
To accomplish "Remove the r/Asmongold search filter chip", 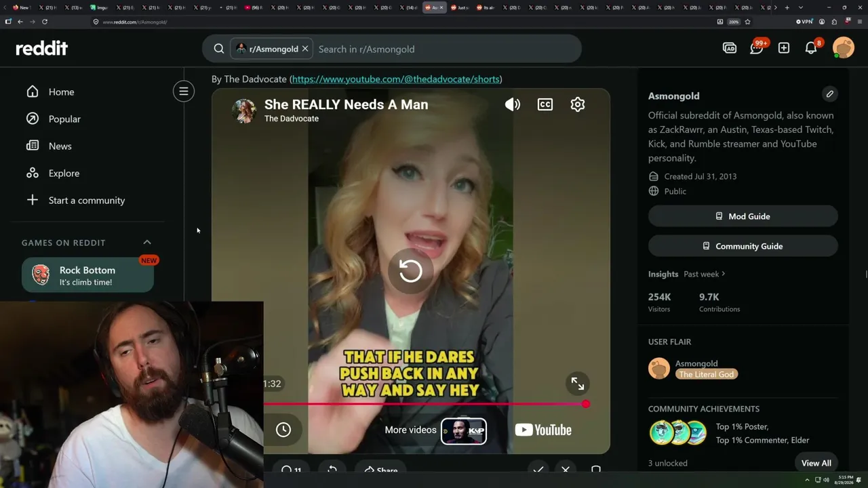I will (x=305, y=49).
